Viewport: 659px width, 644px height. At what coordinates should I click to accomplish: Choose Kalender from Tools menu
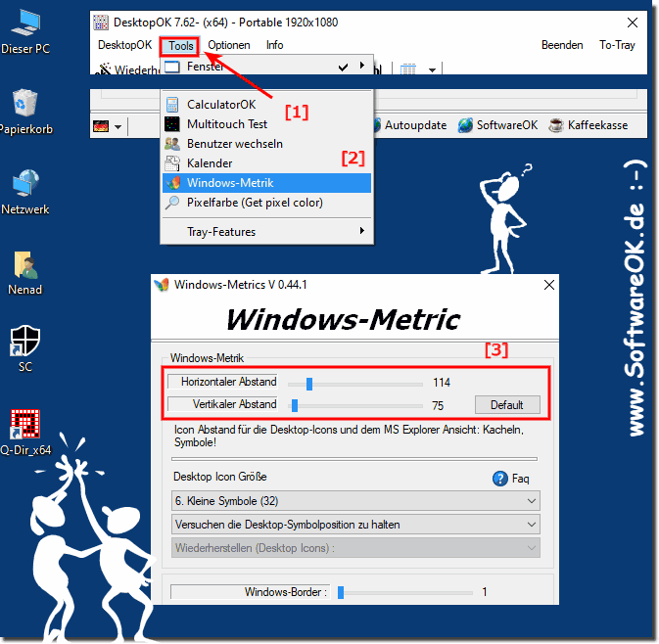click(x=266, y=163)
